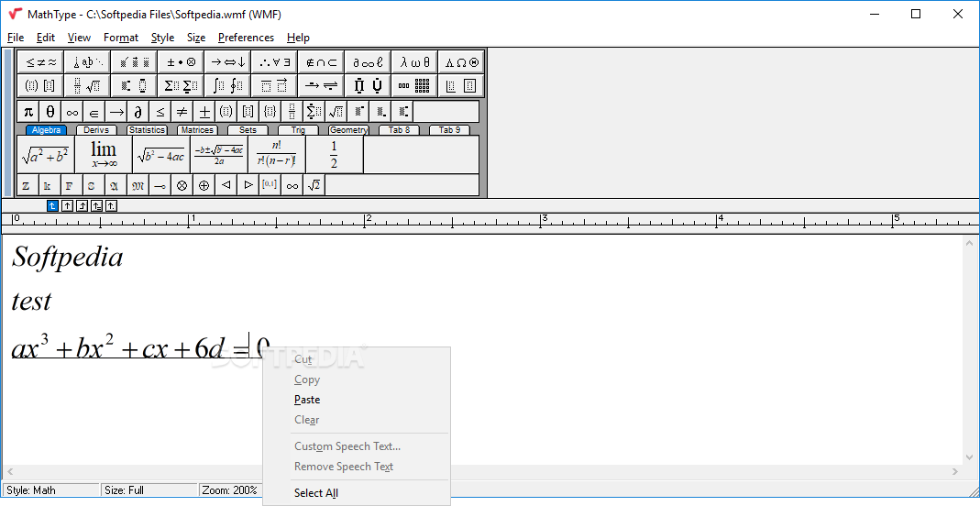Switch to the Statistics tab
This screenshot has width=980, height=506.
pos(147,130)
